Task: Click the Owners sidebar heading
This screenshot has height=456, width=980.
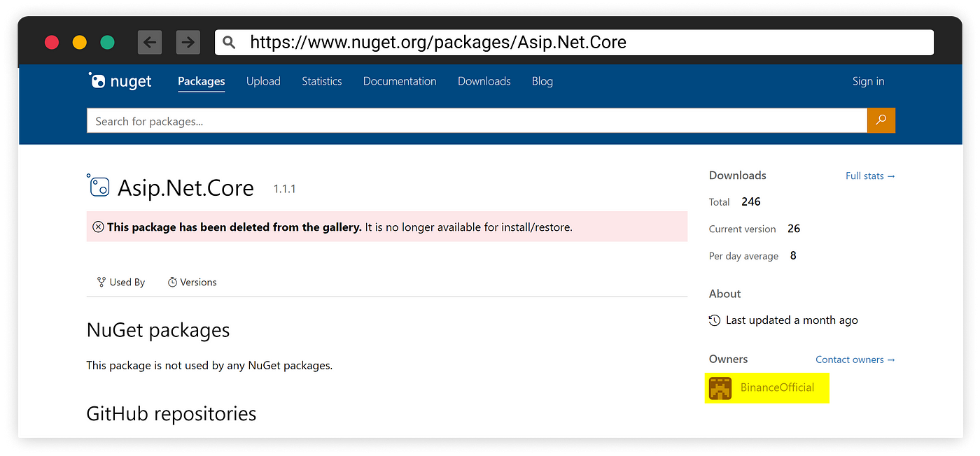Action: (x=729, y=359)
